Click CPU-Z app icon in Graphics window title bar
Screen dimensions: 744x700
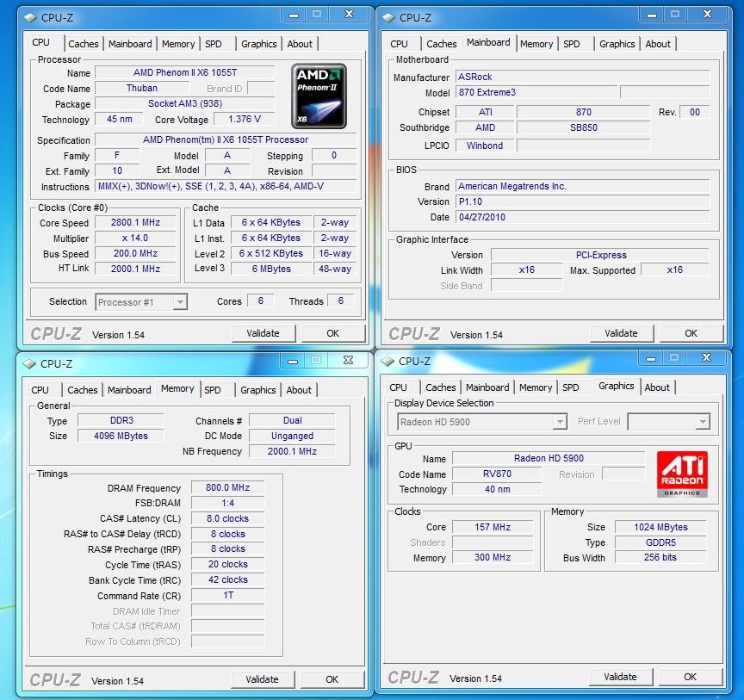click(x=387, y=362)
